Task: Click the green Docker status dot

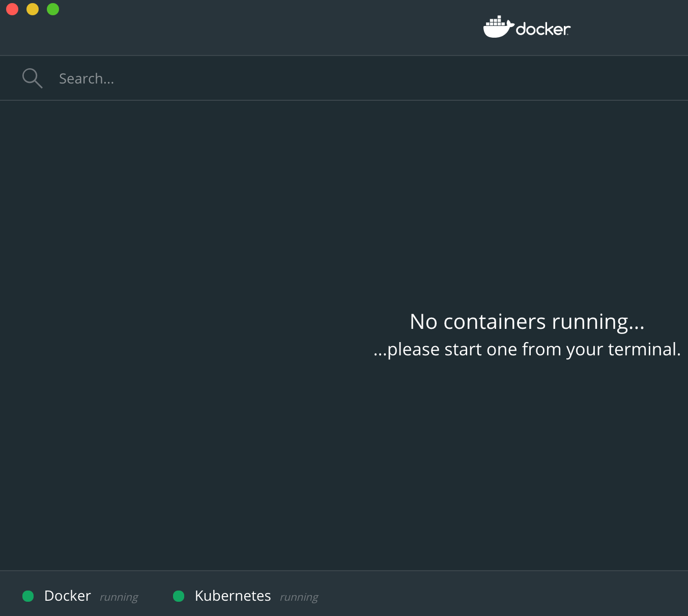Action: tap(28, 596)
